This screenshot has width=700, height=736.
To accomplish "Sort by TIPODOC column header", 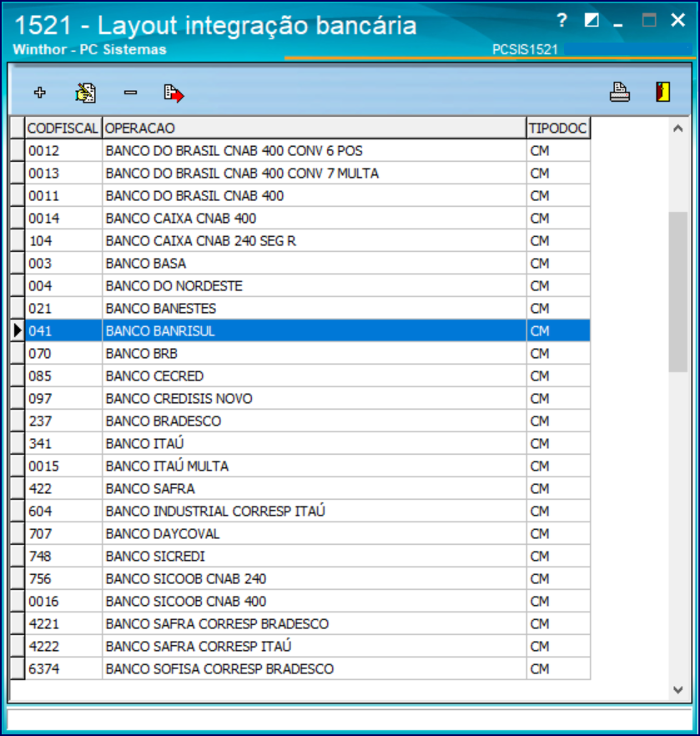I will (x=558, y=129).
